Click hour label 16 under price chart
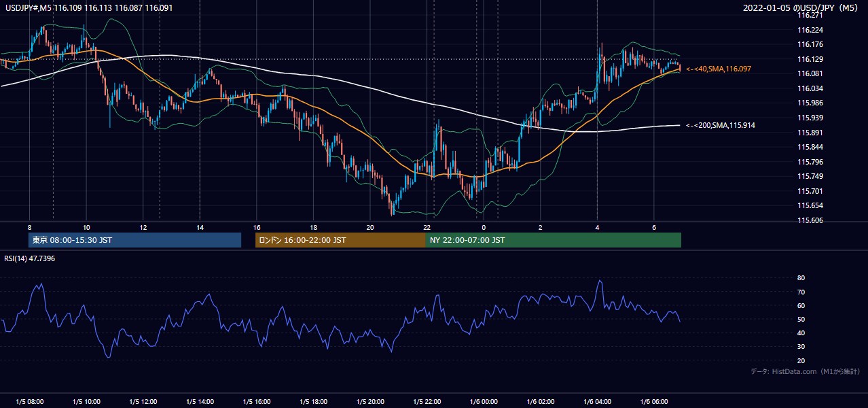Viewport: 868px width, 408px height. coord(257,227)
